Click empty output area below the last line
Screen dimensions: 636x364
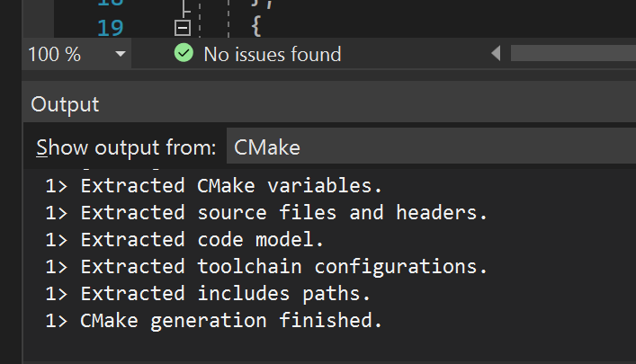coord(315,346)
